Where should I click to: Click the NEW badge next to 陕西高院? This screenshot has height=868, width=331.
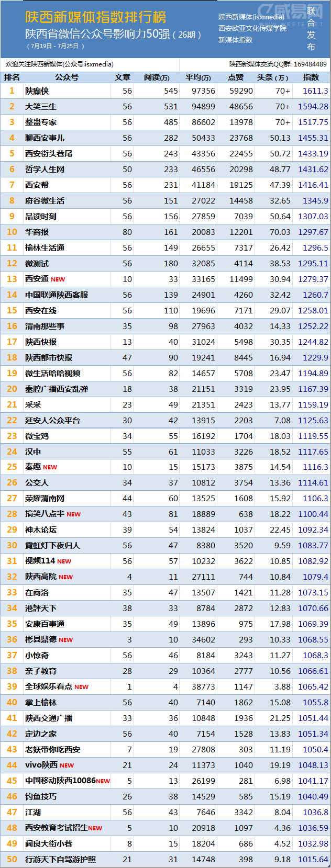pos(65,577)
